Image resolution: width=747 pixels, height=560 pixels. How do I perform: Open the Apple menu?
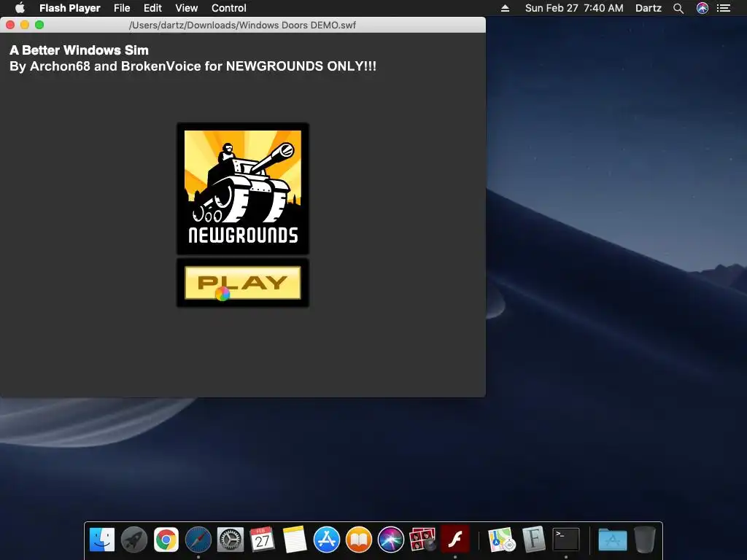(x=20, y=8)
